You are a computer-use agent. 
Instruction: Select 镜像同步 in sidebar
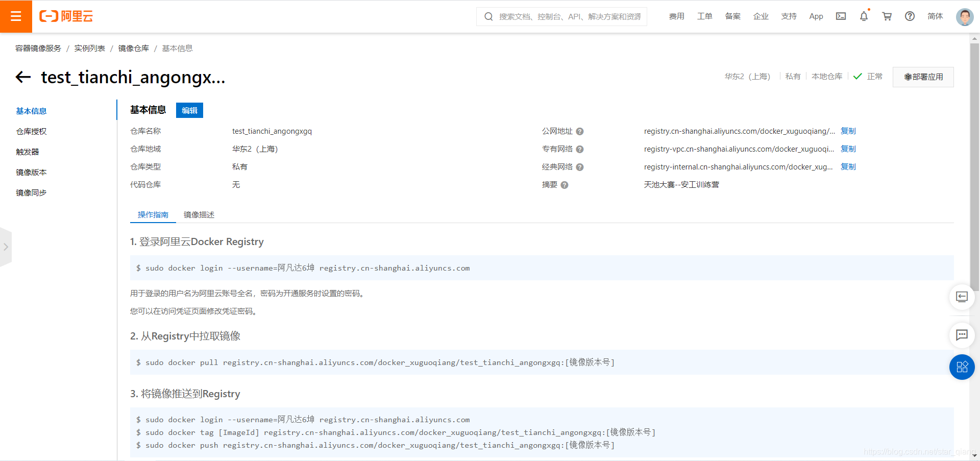click(x=31, y=192)
